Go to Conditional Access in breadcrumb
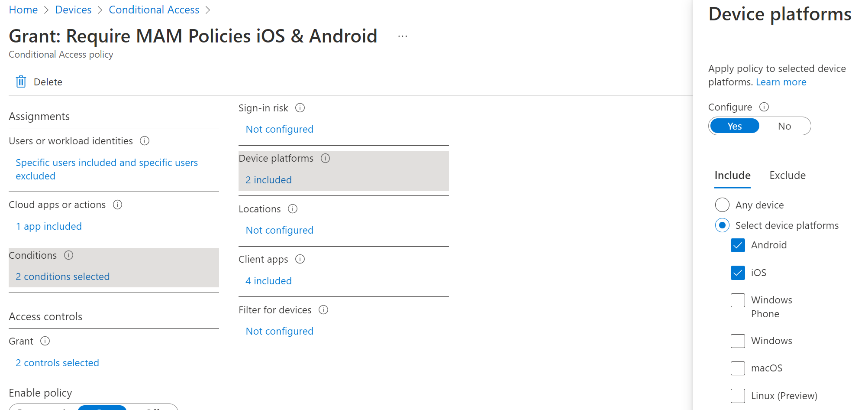868x410 pixels. pos(154,10)
